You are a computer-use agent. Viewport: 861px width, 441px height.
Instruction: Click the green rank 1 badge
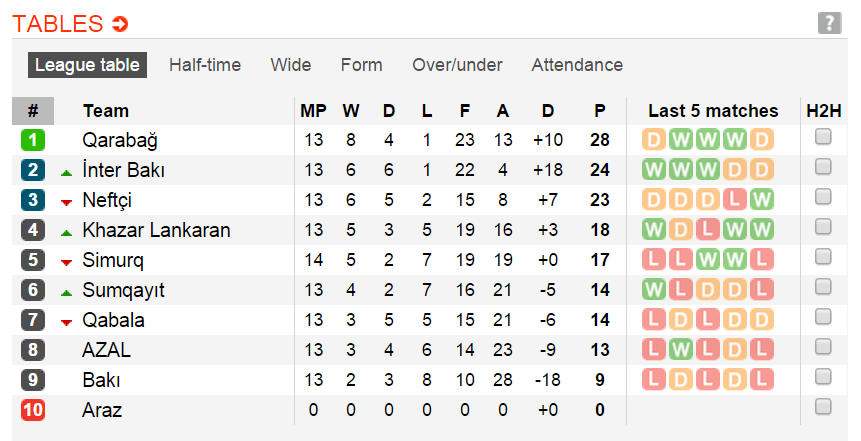(x=33, y=140)
